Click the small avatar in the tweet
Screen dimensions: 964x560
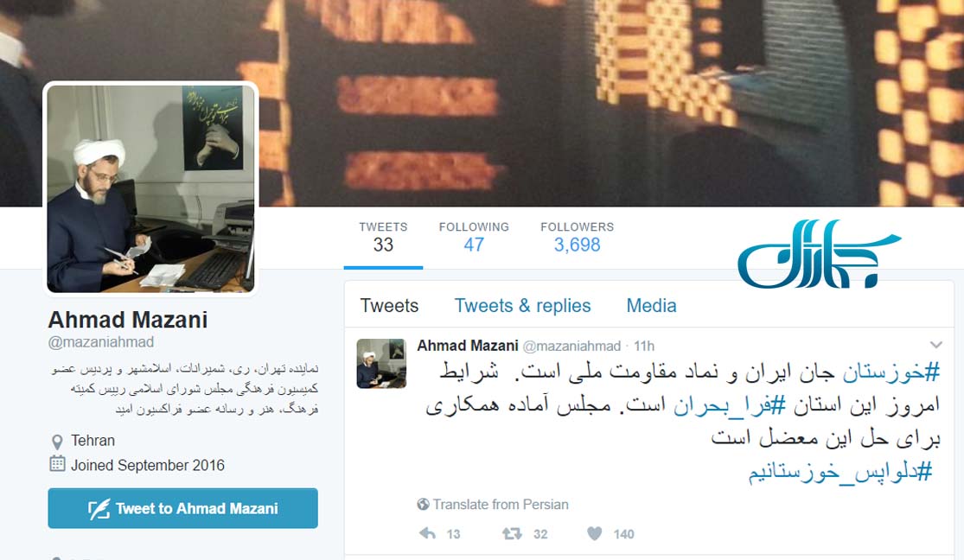pos(381,363)
